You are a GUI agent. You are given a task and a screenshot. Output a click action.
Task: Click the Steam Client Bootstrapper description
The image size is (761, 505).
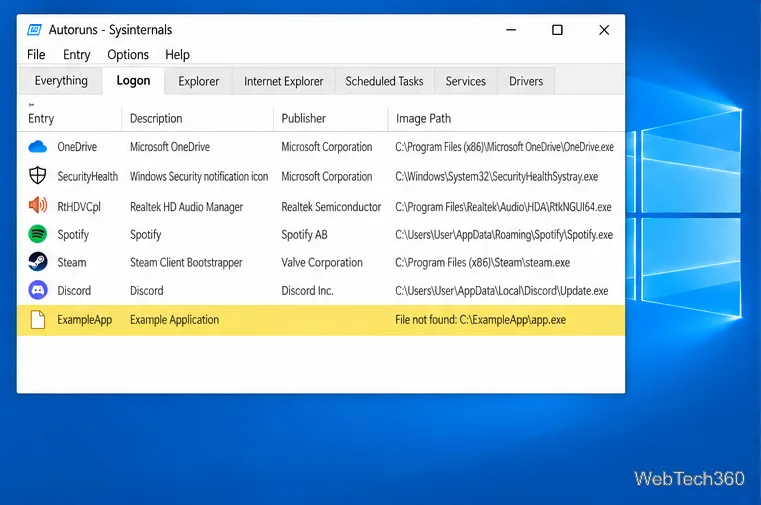click(186, 262)
